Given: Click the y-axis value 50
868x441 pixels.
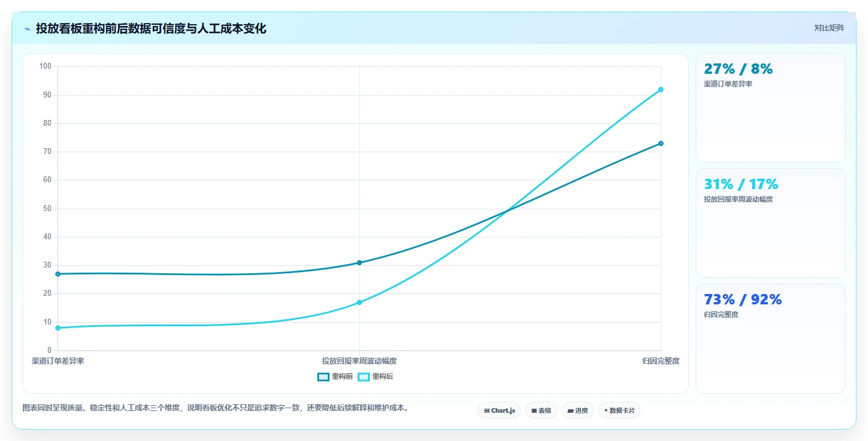Looking at the screenshot, I should [47, 209].
